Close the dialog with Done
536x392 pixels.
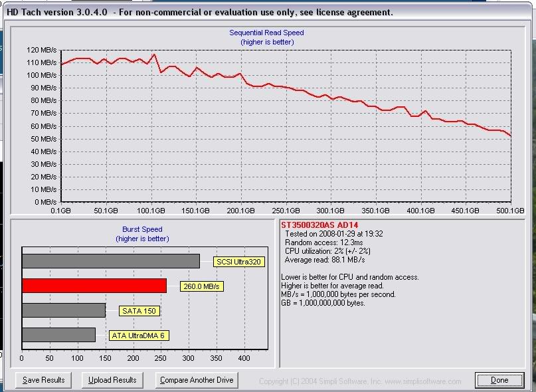click(499, 380)
